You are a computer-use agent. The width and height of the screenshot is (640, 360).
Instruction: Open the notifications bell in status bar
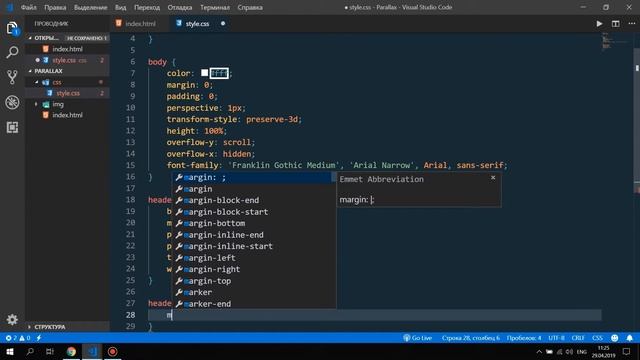pyautogui.click(x=629, y=338)
